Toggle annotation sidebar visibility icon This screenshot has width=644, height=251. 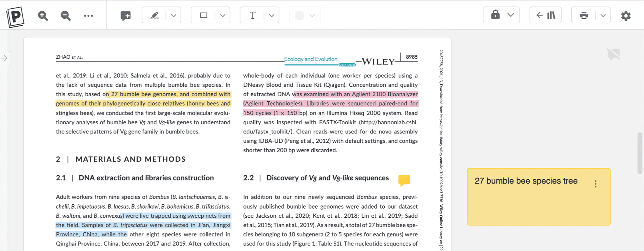click(x=613, y=54)
